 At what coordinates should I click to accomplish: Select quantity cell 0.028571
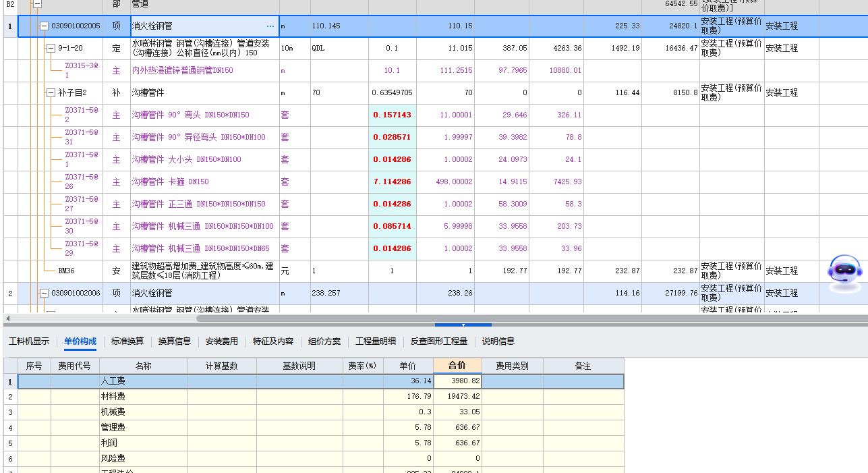click(392, 138)
